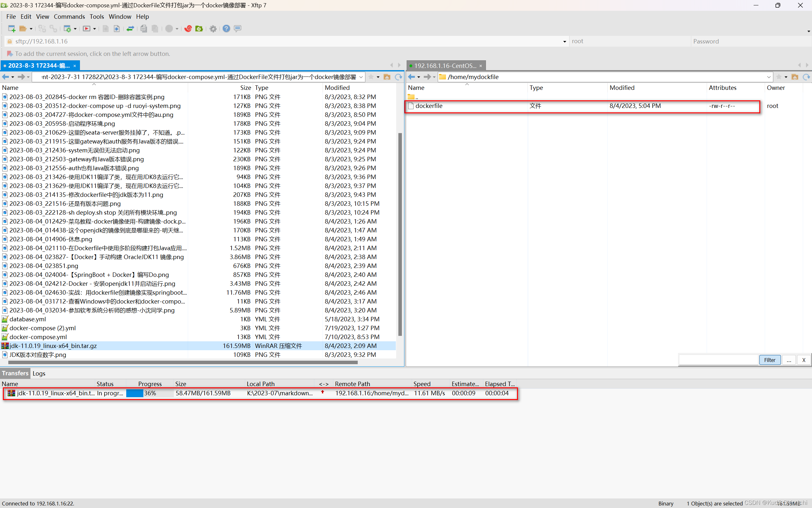The height and width of the screenshot is (508, 812).
Task: Select database.yml in local list
Action: click(198, 319)
